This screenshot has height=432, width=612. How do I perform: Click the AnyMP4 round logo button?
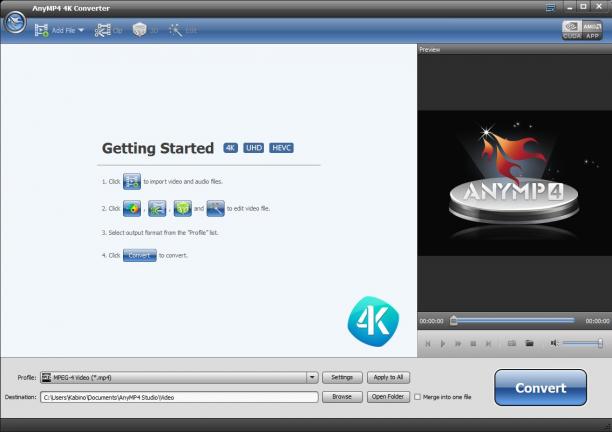coord(15,23)
